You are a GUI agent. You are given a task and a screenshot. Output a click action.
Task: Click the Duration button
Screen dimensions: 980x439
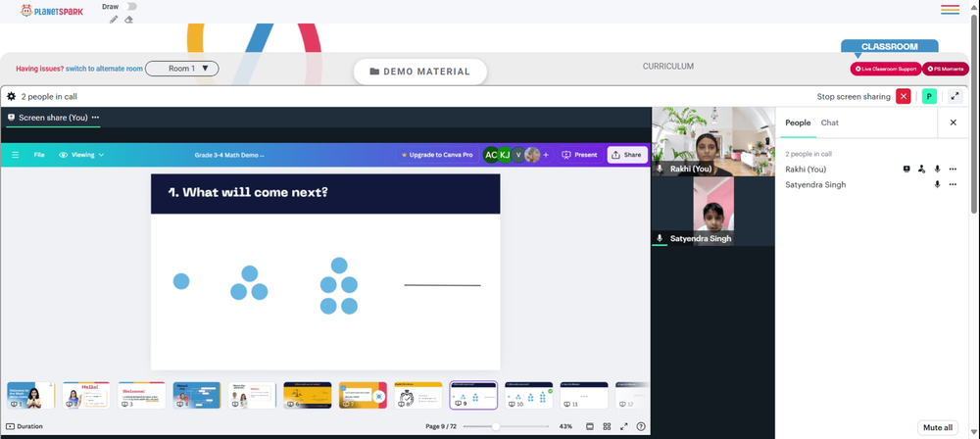click(x=24, y=426)
